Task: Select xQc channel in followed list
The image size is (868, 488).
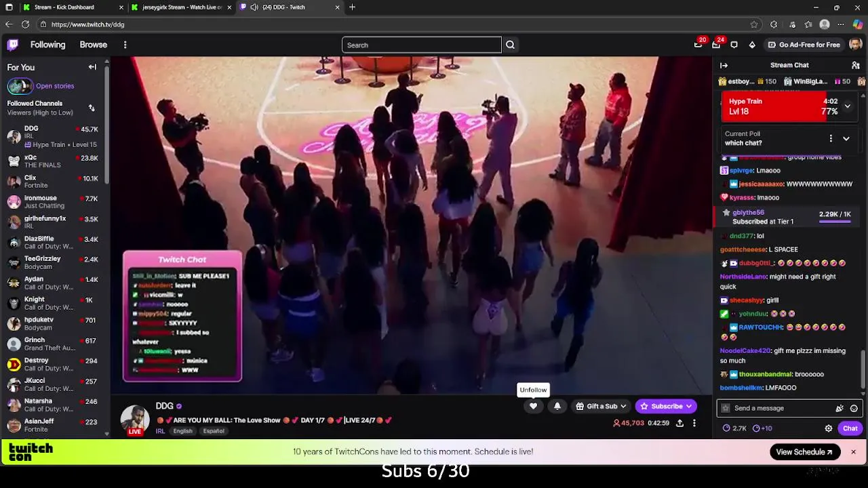Action: (54, 161)
